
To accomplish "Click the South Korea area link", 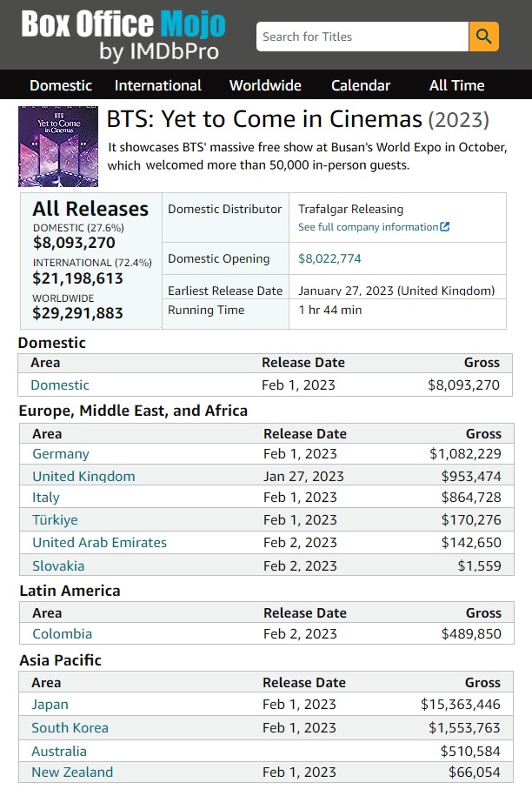I will click(x=70, y=727).
